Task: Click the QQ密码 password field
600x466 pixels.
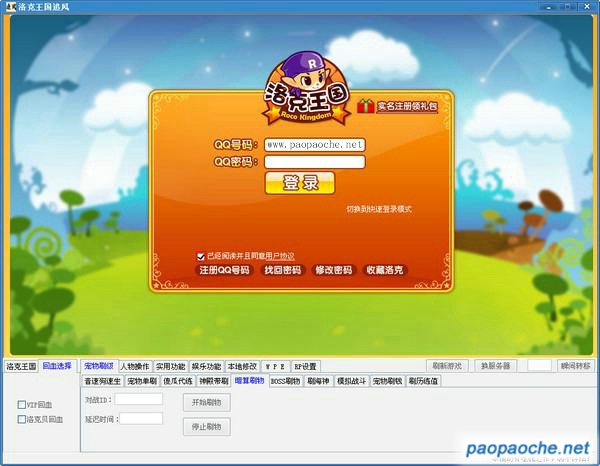Action: pos(315,161)
